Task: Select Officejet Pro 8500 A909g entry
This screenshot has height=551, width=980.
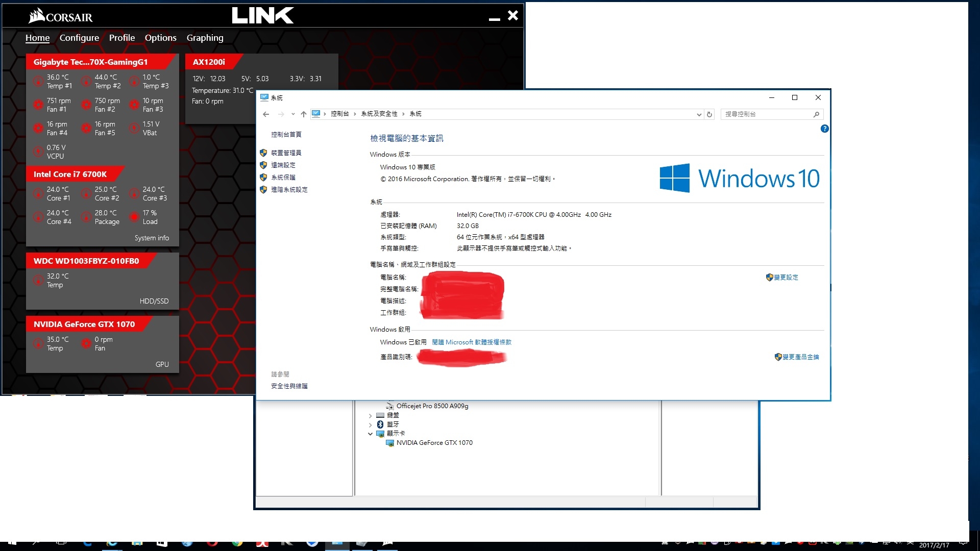Action: (432, 406)
